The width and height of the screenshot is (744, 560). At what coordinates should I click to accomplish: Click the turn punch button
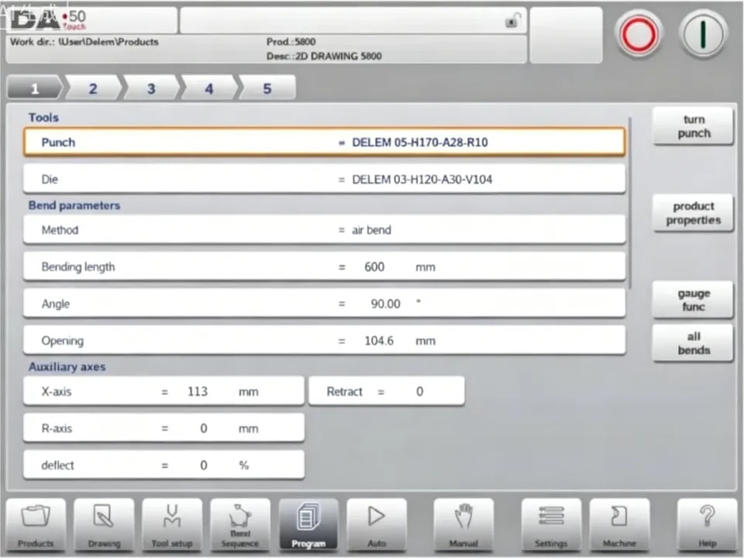(x=693, y=126)
